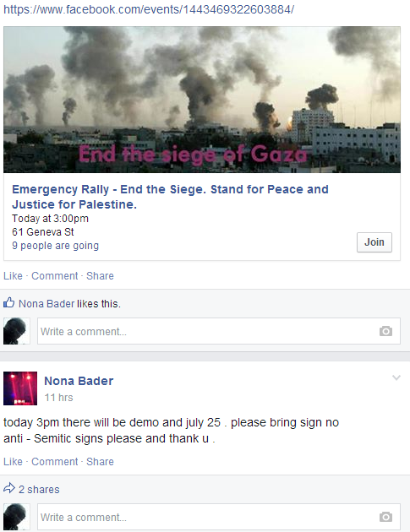Open the Emergency Rally event title link

tap(170, 197)
